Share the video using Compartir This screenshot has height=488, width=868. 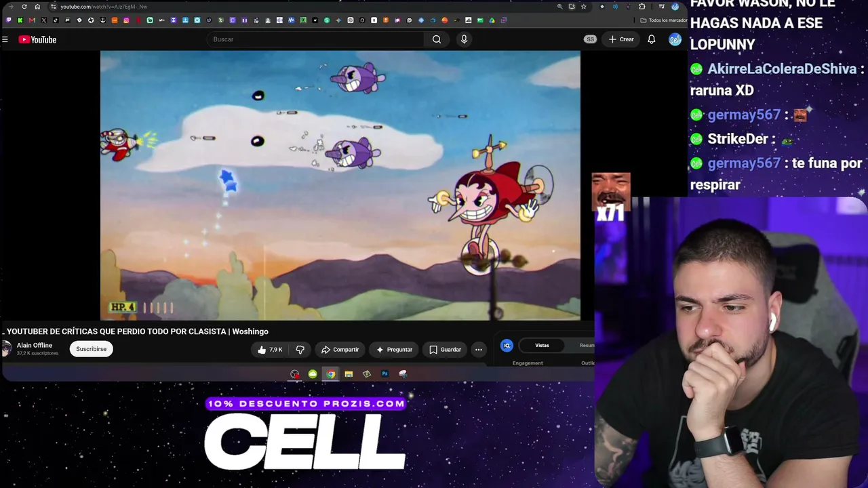coord(340,350)
